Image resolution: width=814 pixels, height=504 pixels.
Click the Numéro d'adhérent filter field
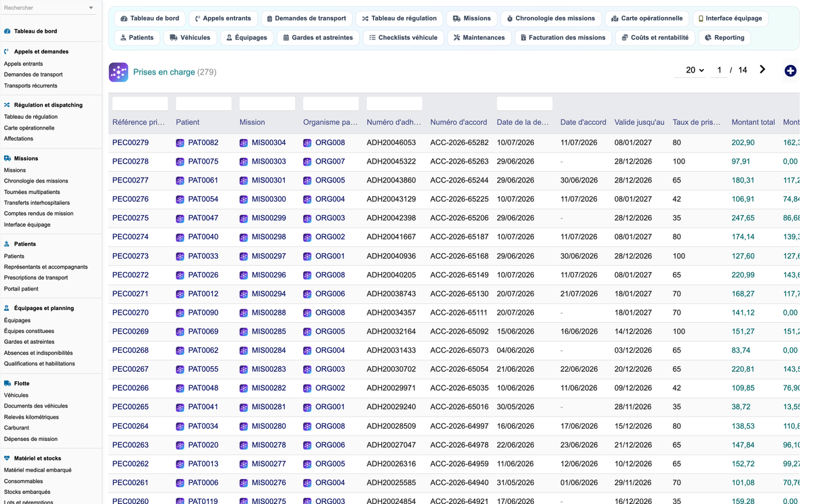tap(395, 104)
